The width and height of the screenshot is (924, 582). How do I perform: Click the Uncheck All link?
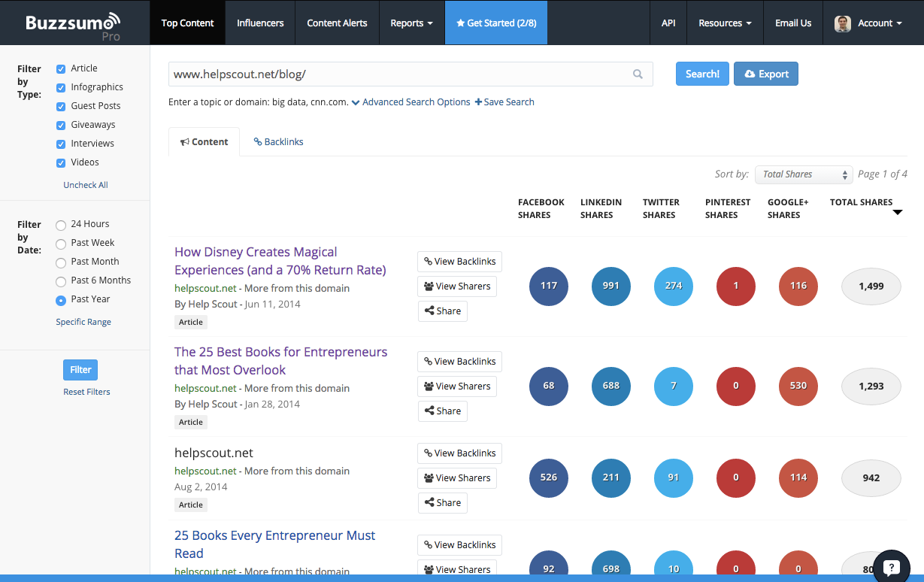86,185
